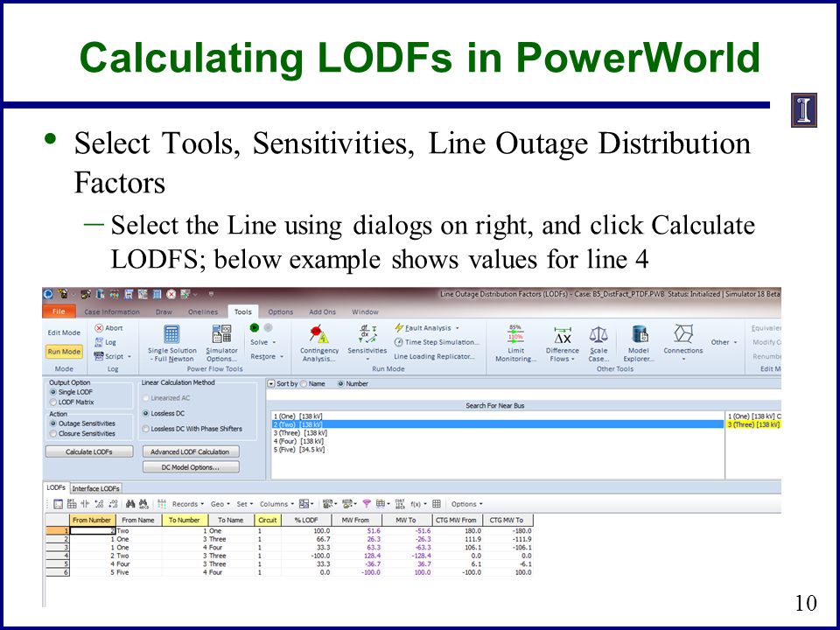Switch to Edit Mode
This screenshot has width=840, height=630.
(x=64, y=332)
